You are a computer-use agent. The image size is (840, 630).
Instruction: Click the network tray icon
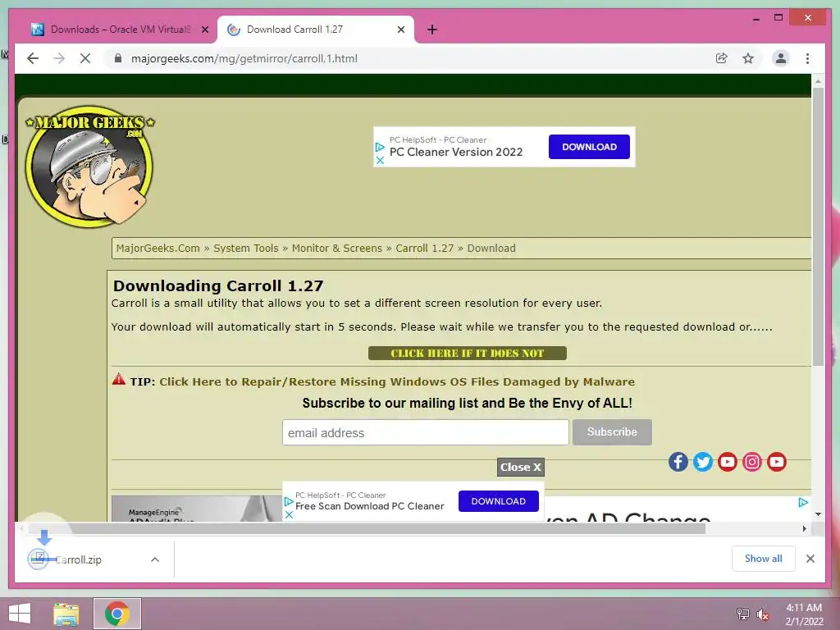[x=743, y=614]
